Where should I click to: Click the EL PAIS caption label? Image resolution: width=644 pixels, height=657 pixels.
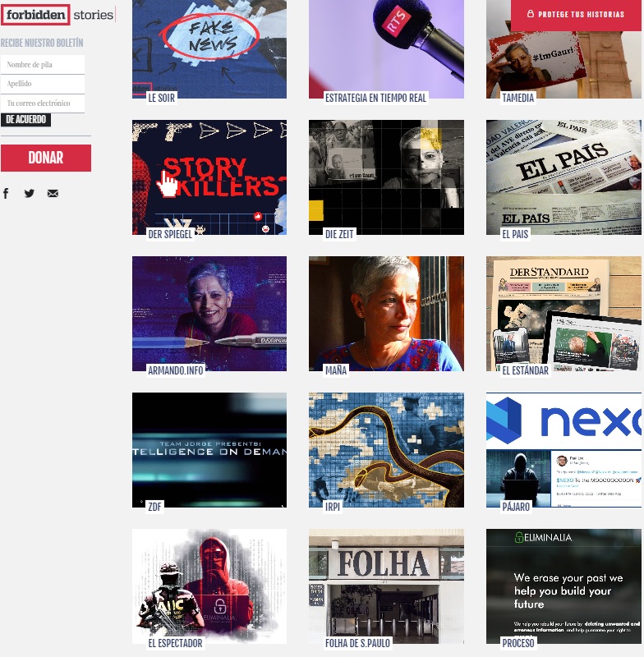pyautogui.click(x=515, y=234)
